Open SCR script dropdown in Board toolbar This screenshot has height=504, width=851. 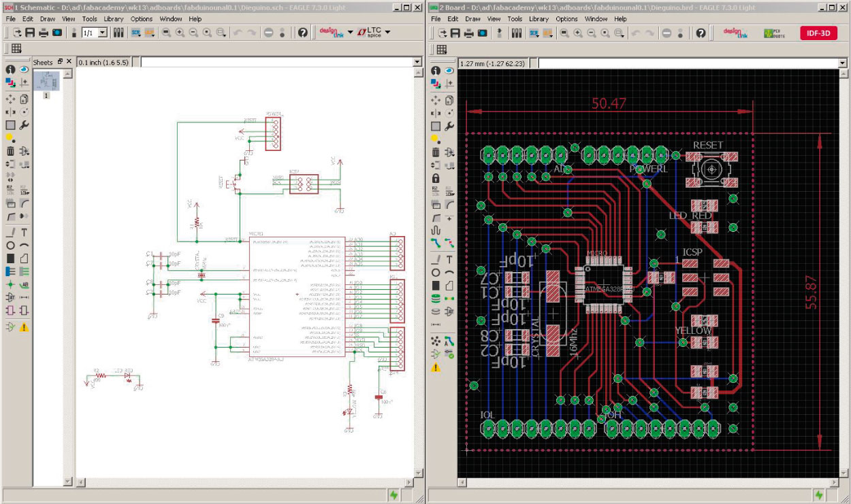tap(534, 32)
